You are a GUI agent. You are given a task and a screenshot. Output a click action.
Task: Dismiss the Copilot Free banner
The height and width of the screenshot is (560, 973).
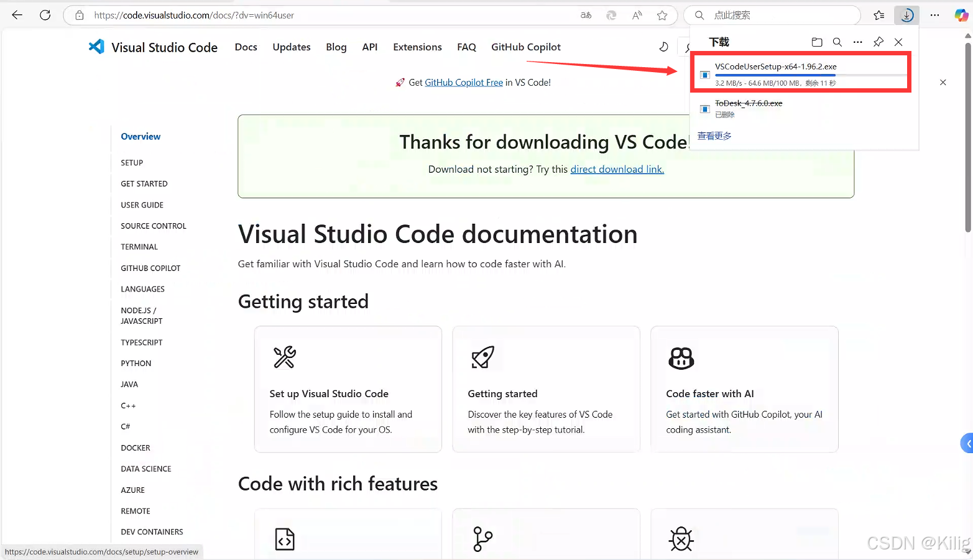click(943, 82)
